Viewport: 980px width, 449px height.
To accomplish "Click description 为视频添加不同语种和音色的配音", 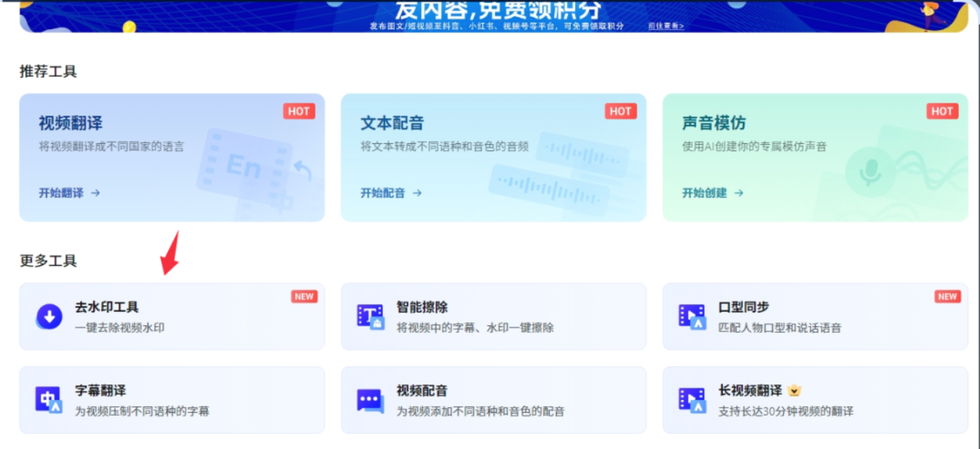I will point(481,411).
